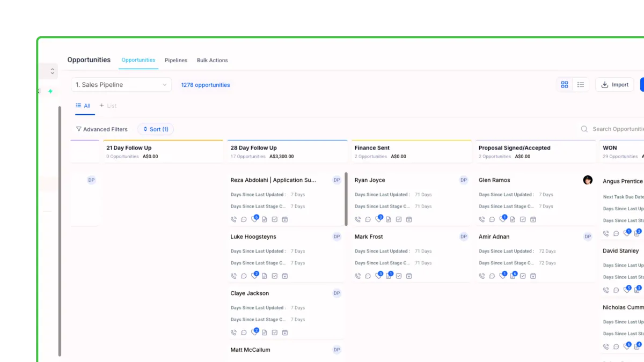Image resolution: width=644 pixels, height=362 pixels.
Task: Click the A$3,300.00 stage total
Action: tap(282, 157)
